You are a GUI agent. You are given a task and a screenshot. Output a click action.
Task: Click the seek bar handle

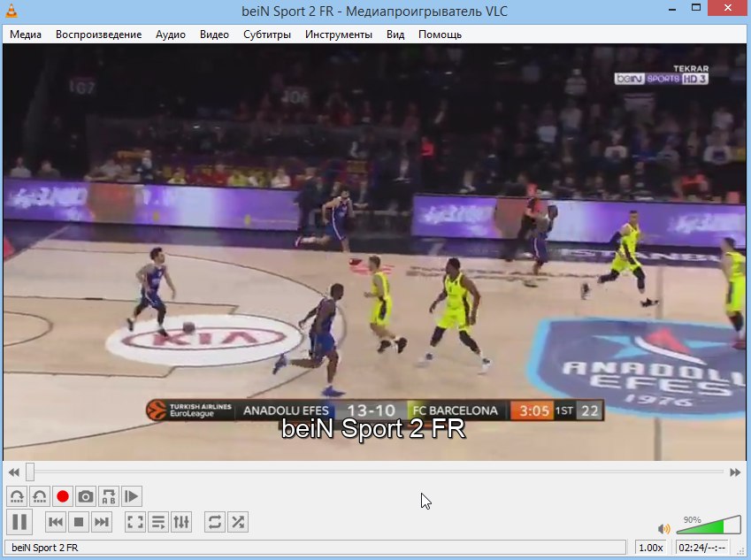pyautogui.click(x=30, y=472)
